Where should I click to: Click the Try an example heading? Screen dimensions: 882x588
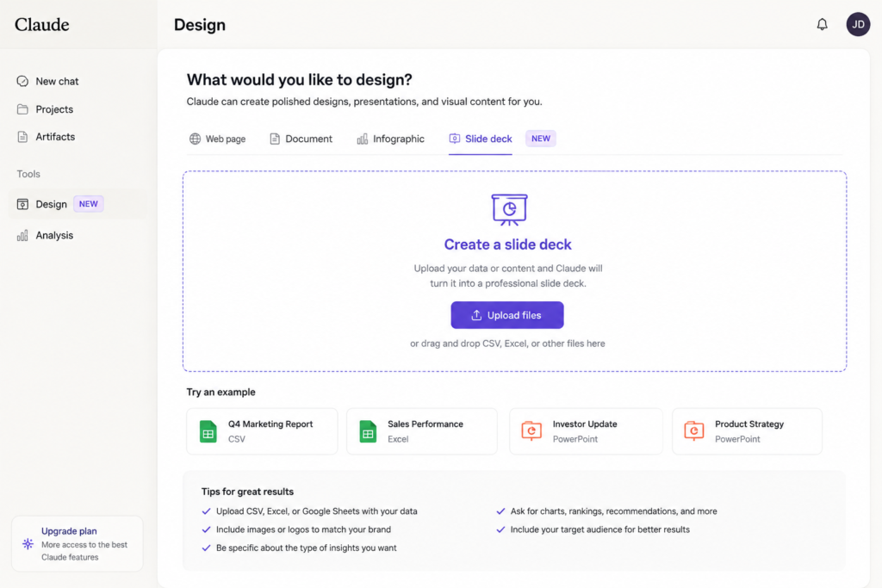[221, 392]
